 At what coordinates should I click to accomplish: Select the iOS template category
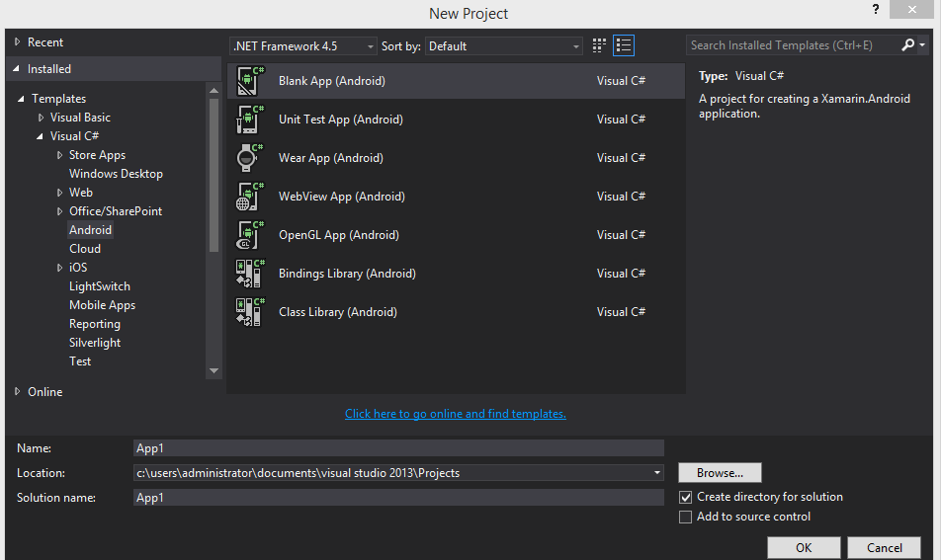pos(78,268)
